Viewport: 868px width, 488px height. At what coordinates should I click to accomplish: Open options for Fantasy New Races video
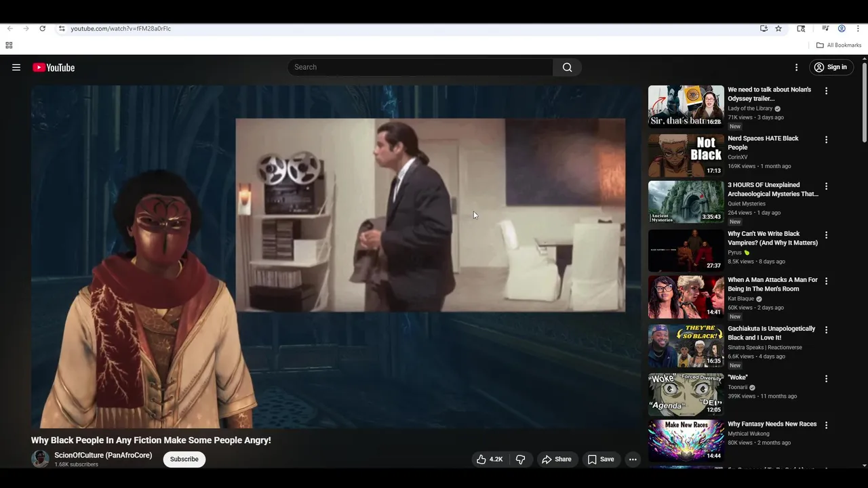click(826, 425)
